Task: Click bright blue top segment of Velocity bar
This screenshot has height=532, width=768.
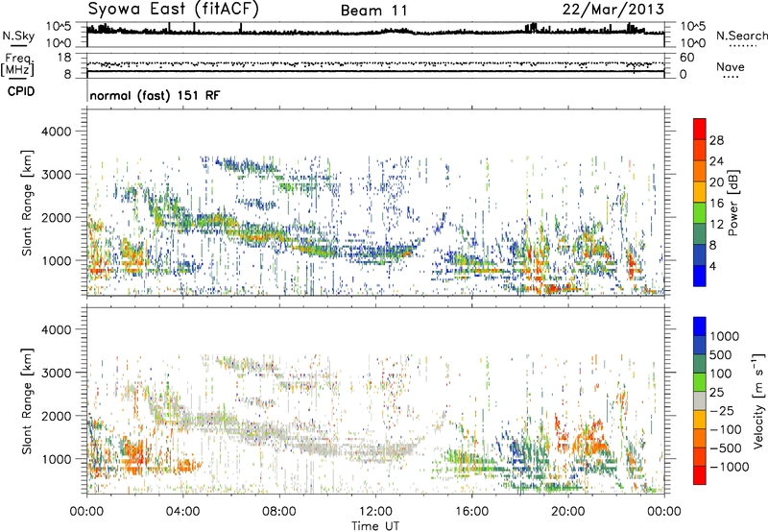Action: point(700,326)
